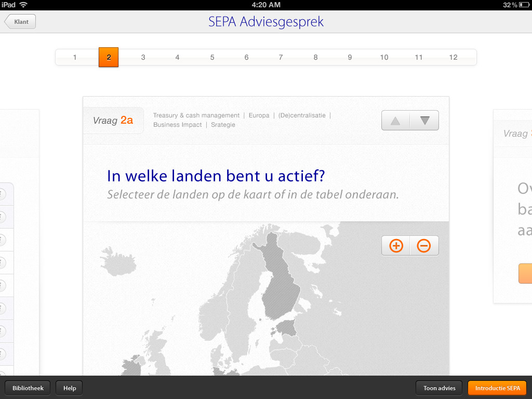Click the Srategie tag
Image resolution: width=532 pixels, height=399 pixels.
coord(223,125)
